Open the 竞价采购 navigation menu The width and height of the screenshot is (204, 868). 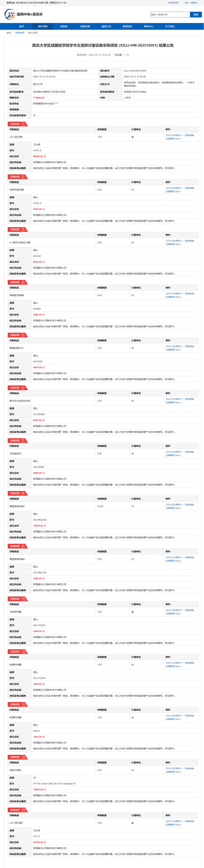pos(43,26)
